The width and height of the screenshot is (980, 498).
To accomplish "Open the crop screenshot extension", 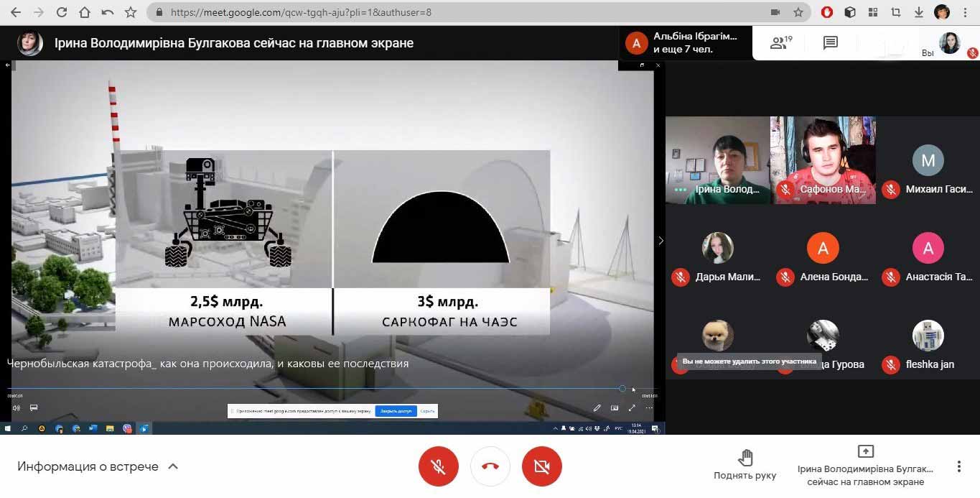I will 896,12.
